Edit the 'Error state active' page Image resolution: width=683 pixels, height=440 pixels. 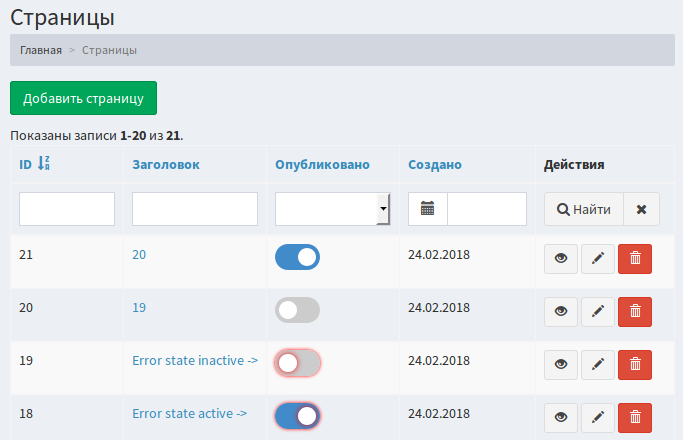(x=598, y=418)
